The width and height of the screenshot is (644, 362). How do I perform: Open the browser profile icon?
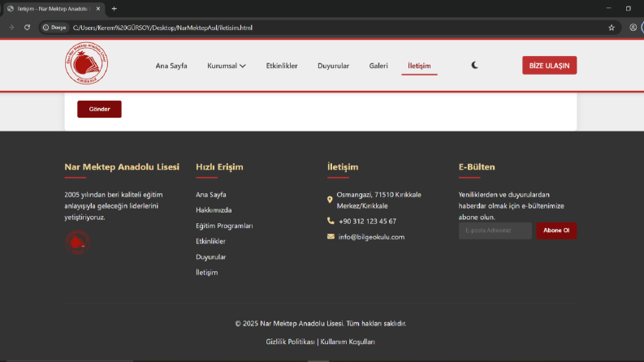633,28
